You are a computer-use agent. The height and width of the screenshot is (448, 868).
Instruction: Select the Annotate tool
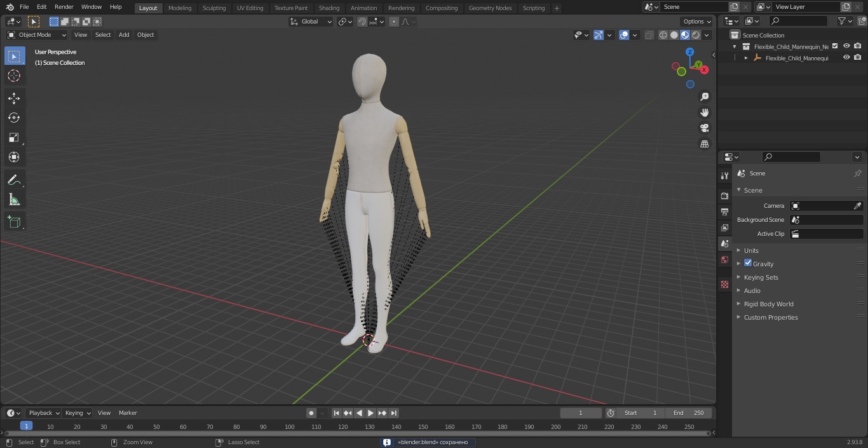(x=15, y=180)
